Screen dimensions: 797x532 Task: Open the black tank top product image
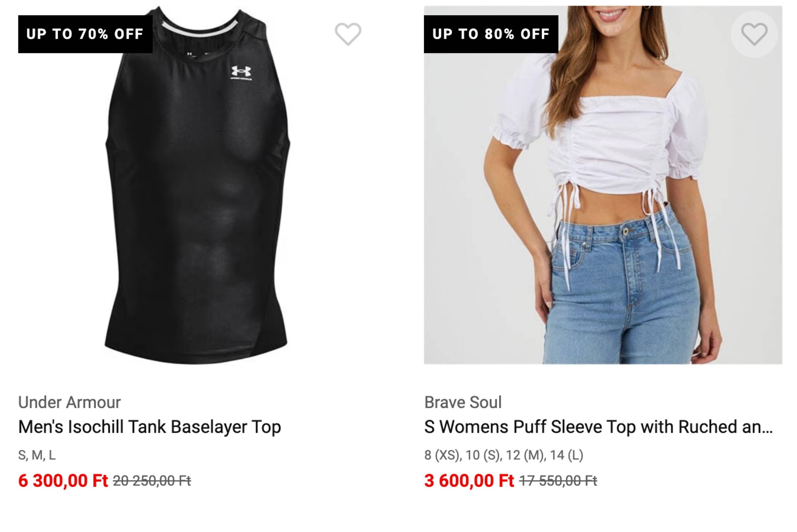point(197,203)
